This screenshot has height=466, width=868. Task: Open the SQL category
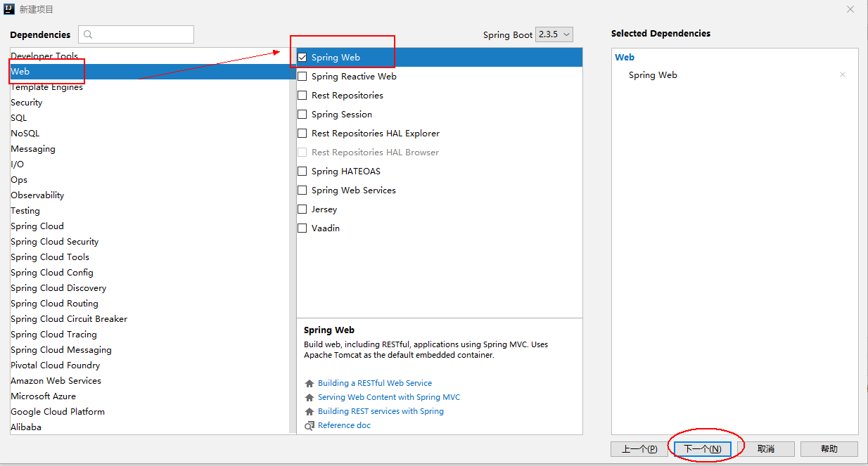click(149, 118)
